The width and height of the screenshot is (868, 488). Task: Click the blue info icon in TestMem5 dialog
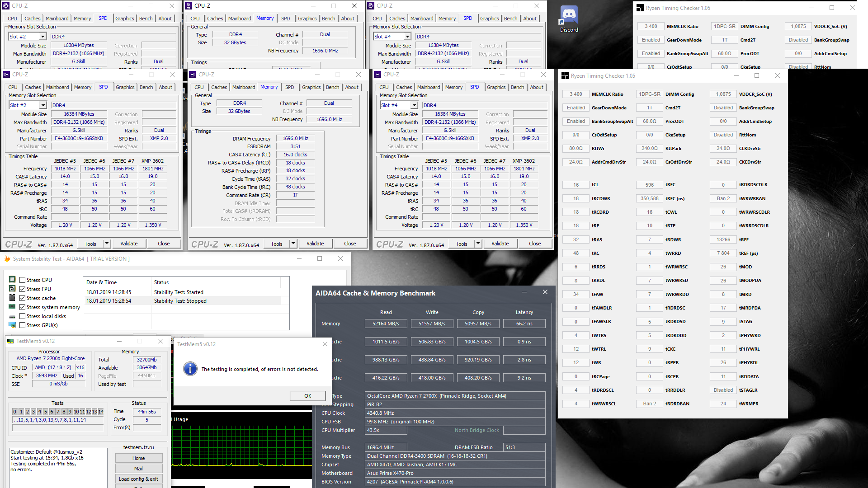coord(190,369)
